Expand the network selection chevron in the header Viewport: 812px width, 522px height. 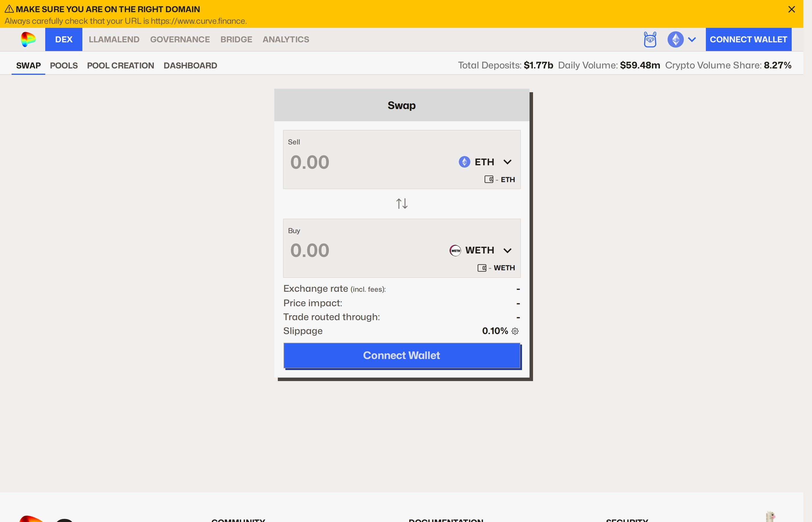(692, 39)
